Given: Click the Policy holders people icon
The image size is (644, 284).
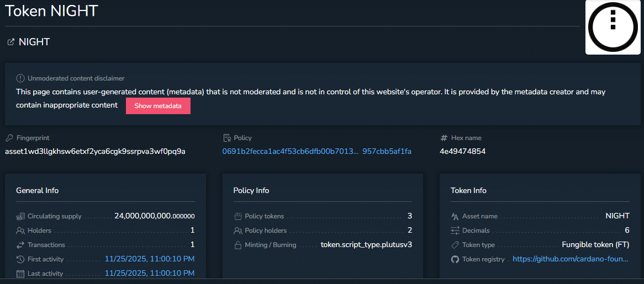Looking at the screenshot, I should coord(238,231).
